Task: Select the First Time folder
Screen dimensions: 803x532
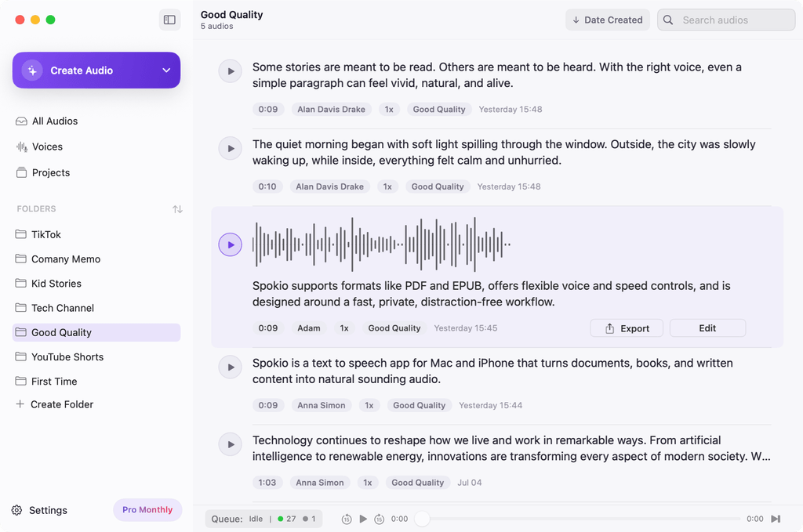Action: (96, 382)
